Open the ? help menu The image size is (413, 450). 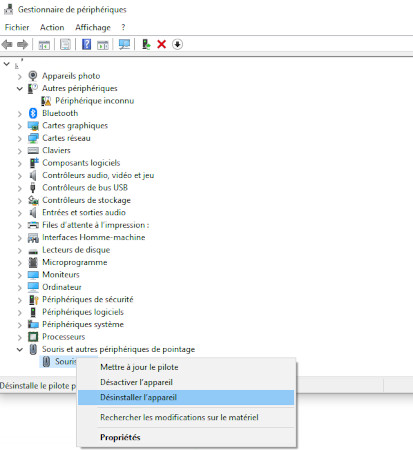(x=123, y=27)
